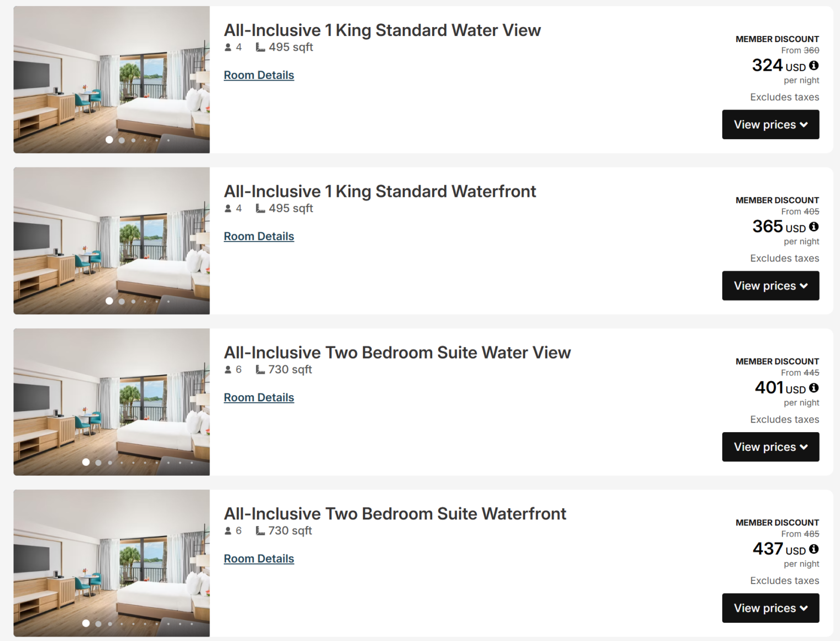This screenshot has height=641, width=840.
Task: Open Room Details for King Standard Water View
Action: point(259,75)
